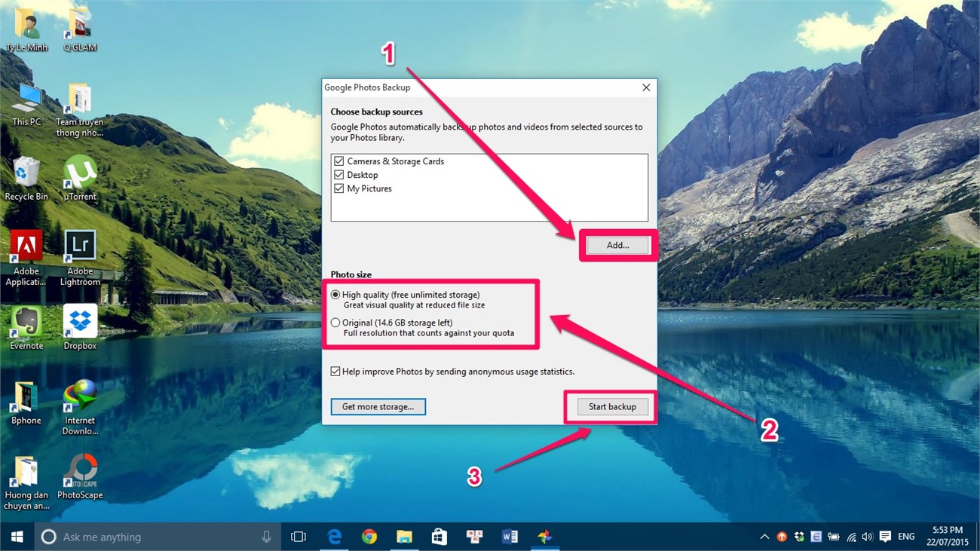Select the This PC desktop icon
This screenshot has width=980, height=551.
26,105
